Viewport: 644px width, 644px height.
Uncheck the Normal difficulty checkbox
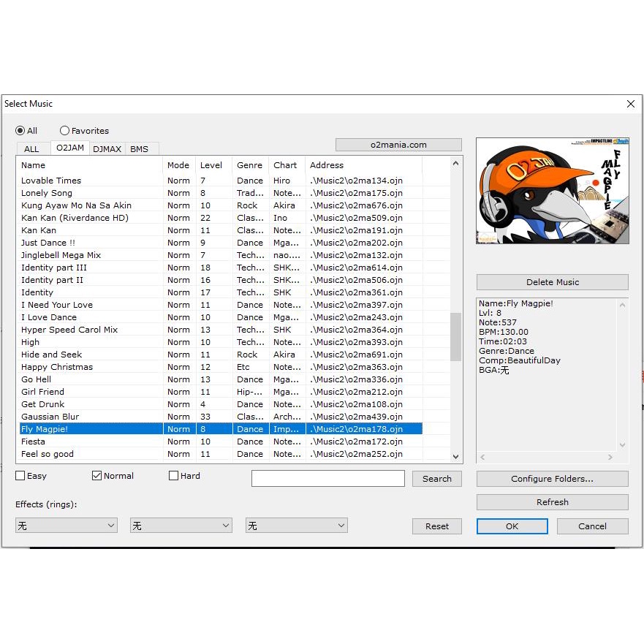pyautogui.click(x=96, y=476)
